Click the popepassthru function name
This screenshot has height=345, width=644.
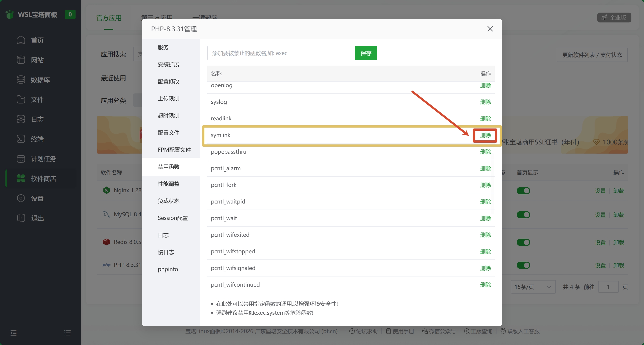point(228,152)
